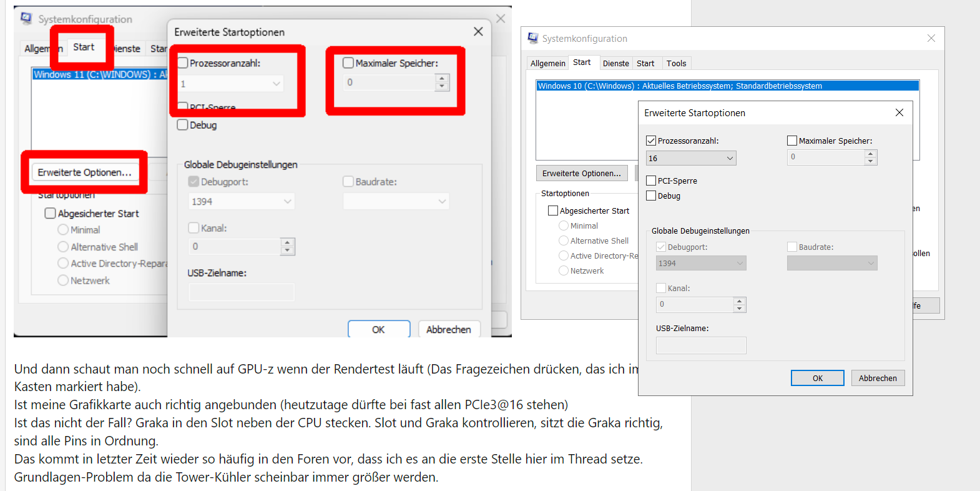The height and width of the screenshot is (491, 980).
Task: Click Erweiterte Optionen button in Windows 11 window
Action: click(x=84, y=172)
